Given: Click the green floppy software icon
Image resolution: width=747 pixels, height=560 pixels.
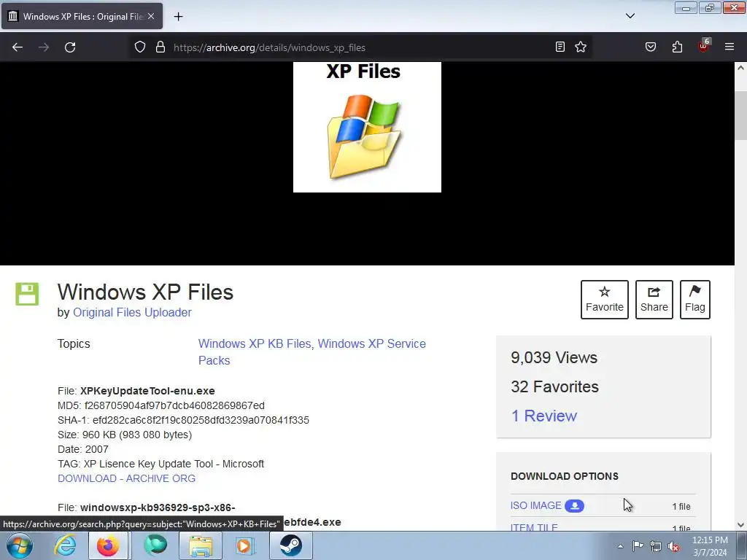Looking at the screenshot, I should (x=27, y=294).
